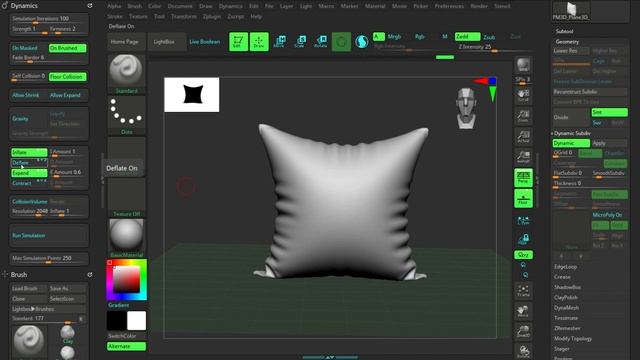The image size is (640, 360).
Task: Collapse the Geometry section
Action: (x=567, y=42)
